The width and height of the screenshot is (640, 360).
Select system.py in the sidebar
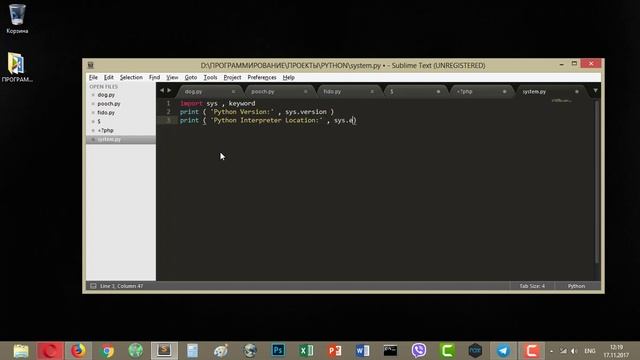pos(109,140)
